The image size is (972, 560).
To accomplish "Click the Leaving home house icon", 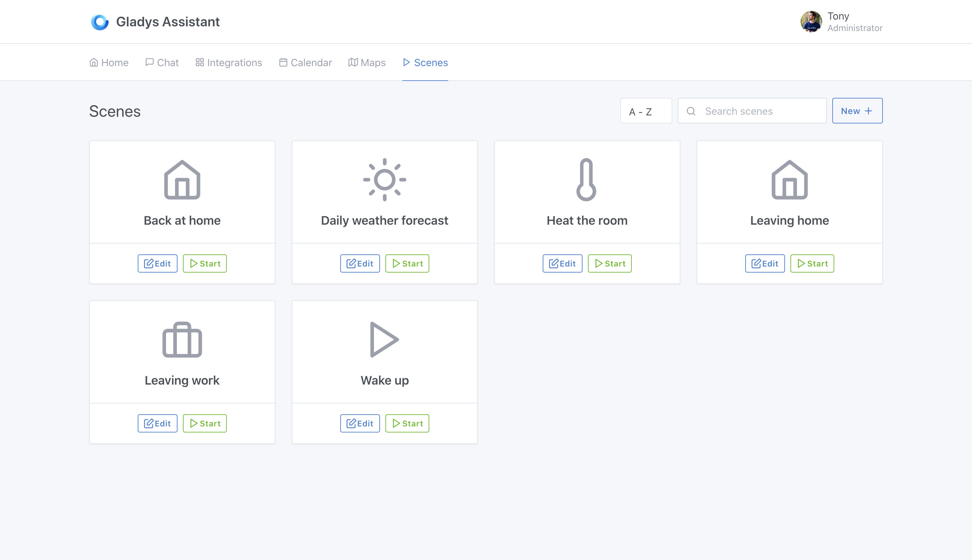I will [x=790, y=179].
